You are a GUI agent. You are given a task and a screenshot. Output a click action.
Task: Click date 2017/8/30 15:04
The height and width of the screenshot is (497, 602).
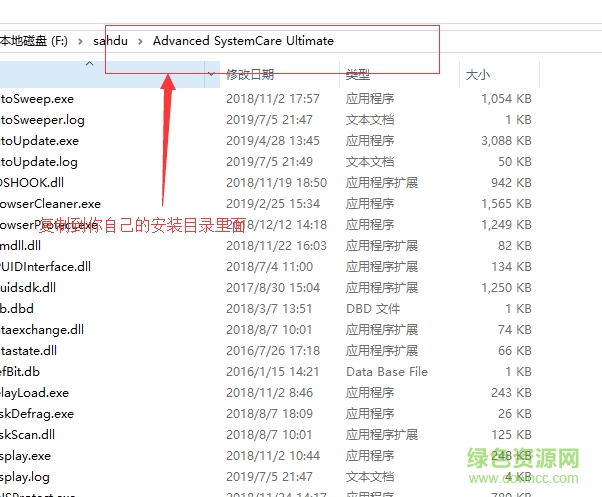(273, 288)
